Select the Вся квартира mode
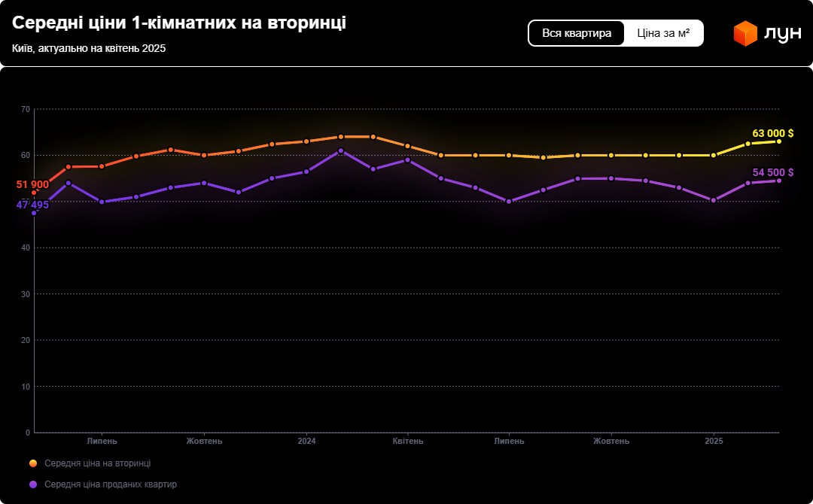This screenshot has width=813, height=504. [576, 32]
